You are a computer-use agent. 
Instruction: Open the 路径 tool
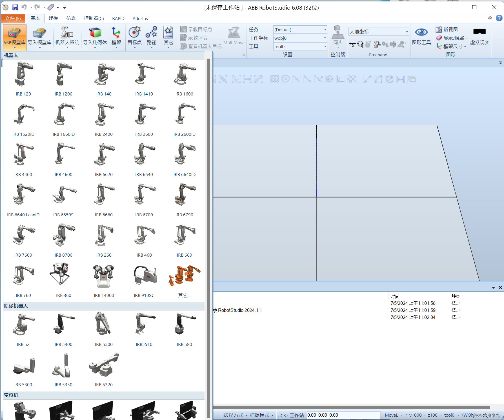click(x=151, y=37)
